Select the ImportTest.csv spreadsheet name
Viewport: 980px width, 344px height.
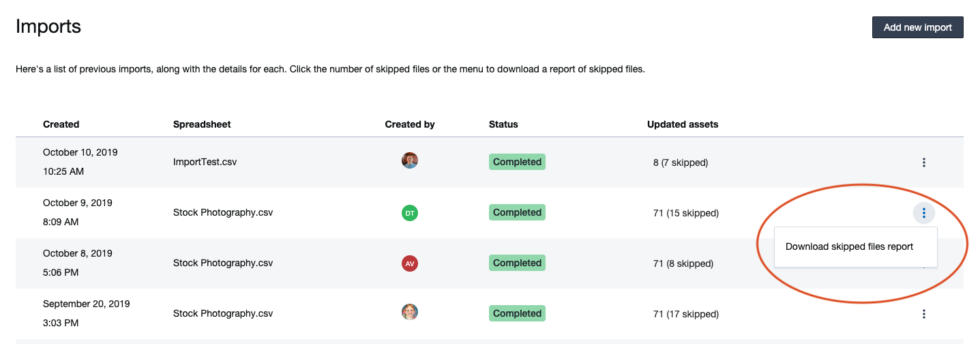(205, 162)
